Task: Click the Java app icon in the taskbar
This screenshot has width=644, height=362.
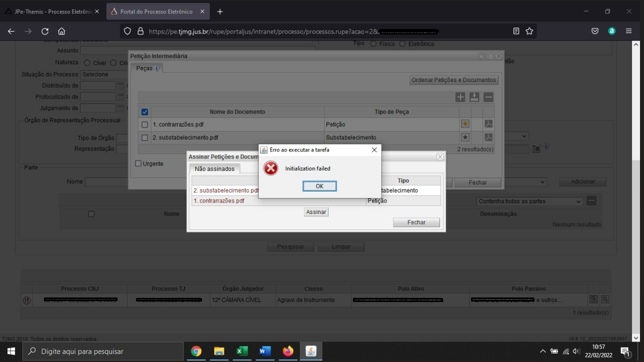Action: pos(311,351)
